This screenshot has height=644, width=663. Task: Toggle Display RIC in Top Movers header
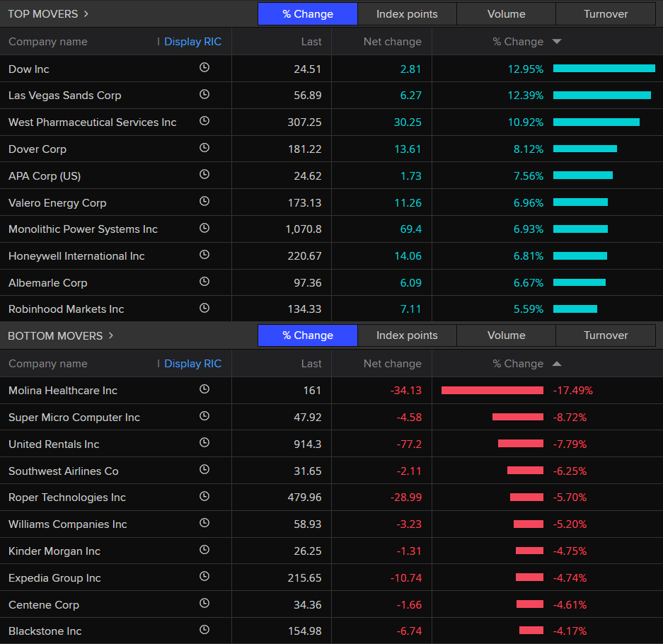[192, 42]
